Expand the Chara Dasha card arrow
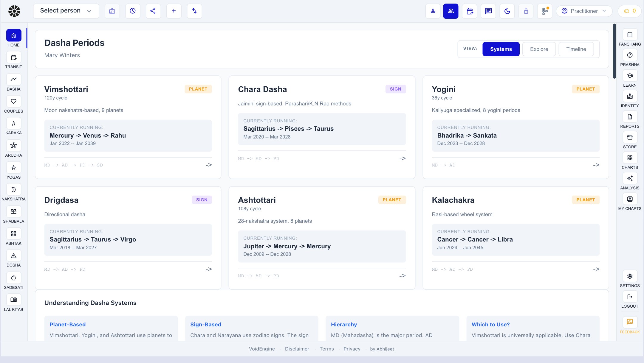The width and height of the screenshot is (644, 363). [402, 158]
